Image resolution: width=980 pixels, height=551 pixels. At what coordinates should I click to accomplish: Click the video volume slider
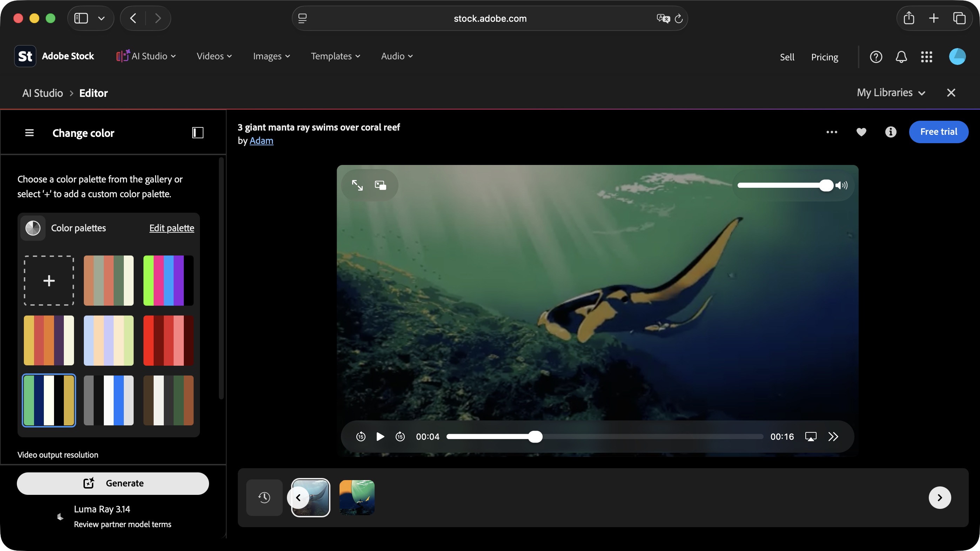786,185
